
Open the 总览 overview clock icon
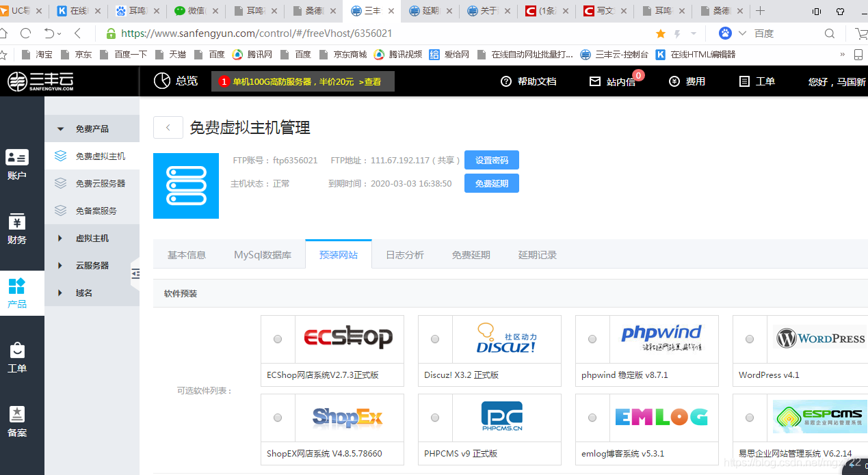point(162,81)
